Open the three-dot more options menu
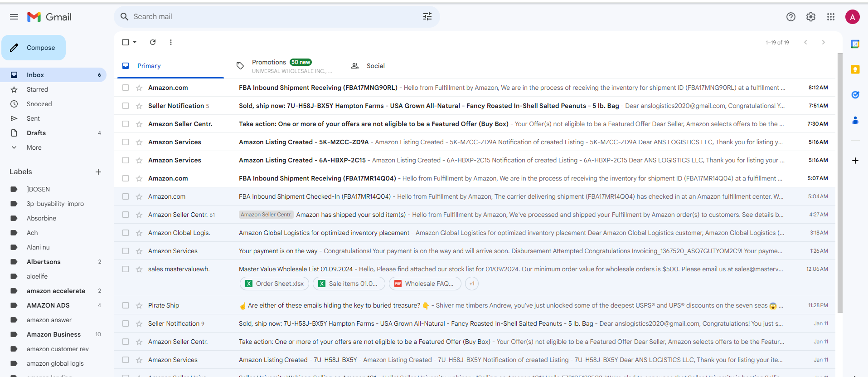The image size is (868, 377). pos(171,42)
